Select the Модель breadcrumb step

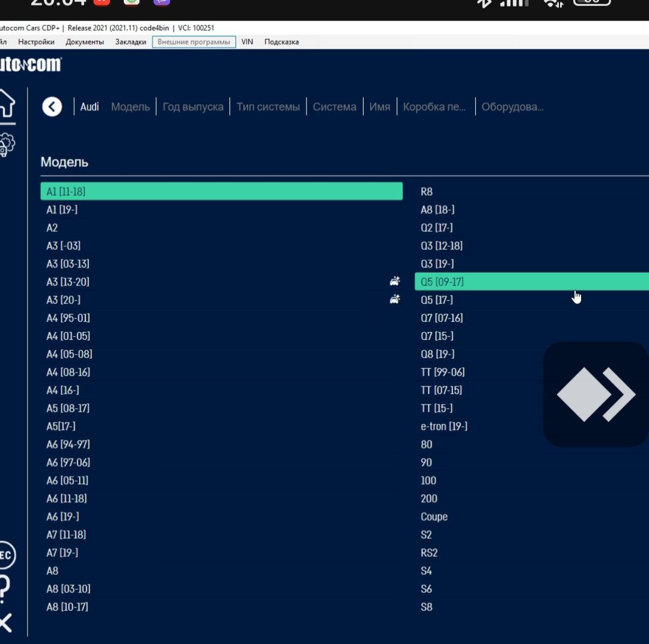[130, 107]
